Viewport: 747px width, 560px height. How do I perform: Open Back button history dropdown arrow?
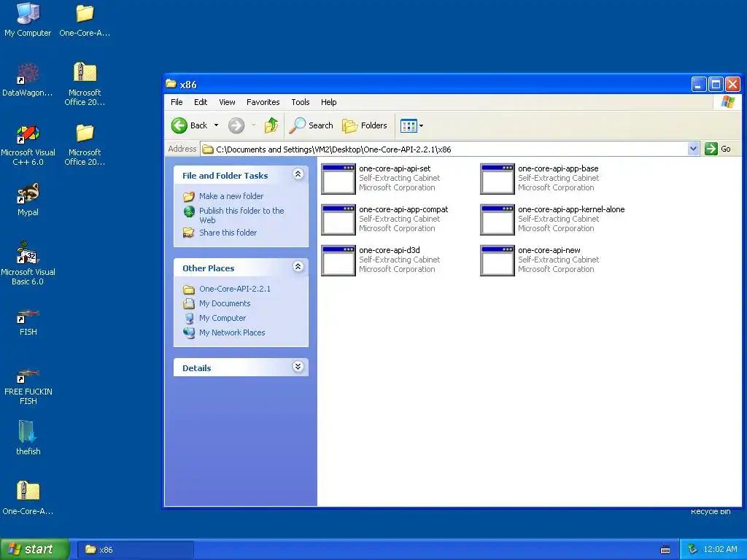pyautogui.click(x=216, y=125)
